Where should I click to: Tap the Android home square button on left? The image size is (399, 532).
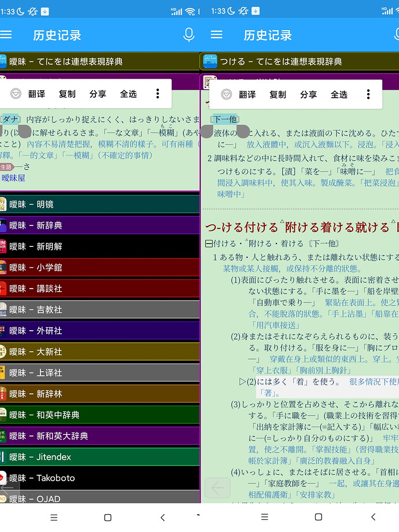tap(108, 518)
